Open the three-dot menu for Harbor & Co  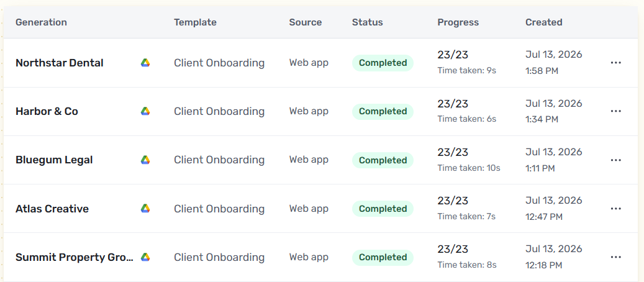tap(615, 111)
